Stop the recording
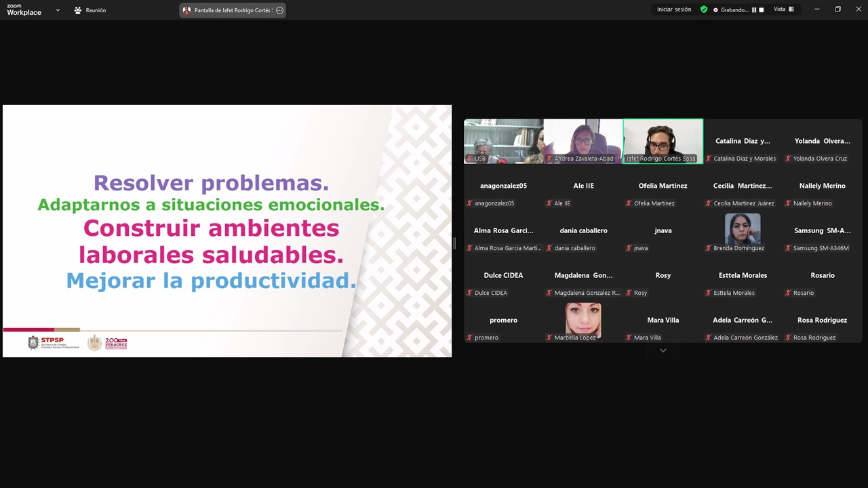The width and height of the screenshot is (868, 488). [762, 10]
